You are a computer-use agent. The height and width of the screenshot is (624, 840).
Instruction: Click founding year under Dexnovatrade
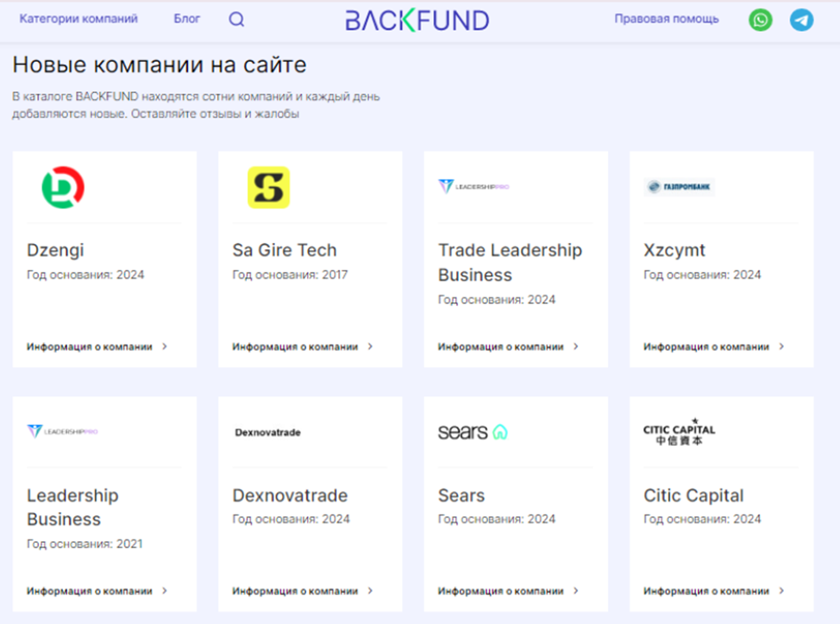(291, 519)
